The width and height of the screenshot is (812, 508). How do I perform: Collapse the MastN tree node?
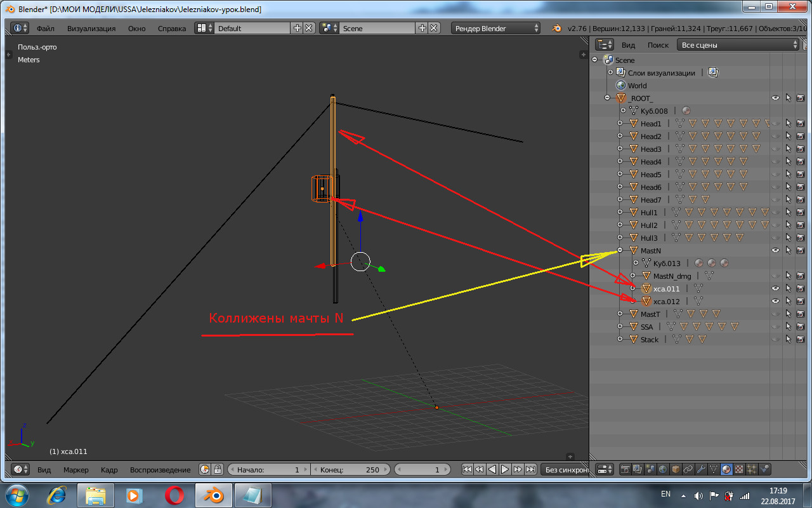pos(620,251)
